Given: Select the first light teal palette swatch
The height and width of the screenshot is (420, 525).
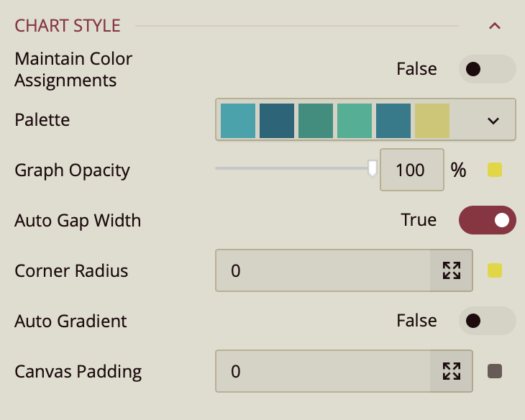Looking at the screenshot, I should pos(238,120).
